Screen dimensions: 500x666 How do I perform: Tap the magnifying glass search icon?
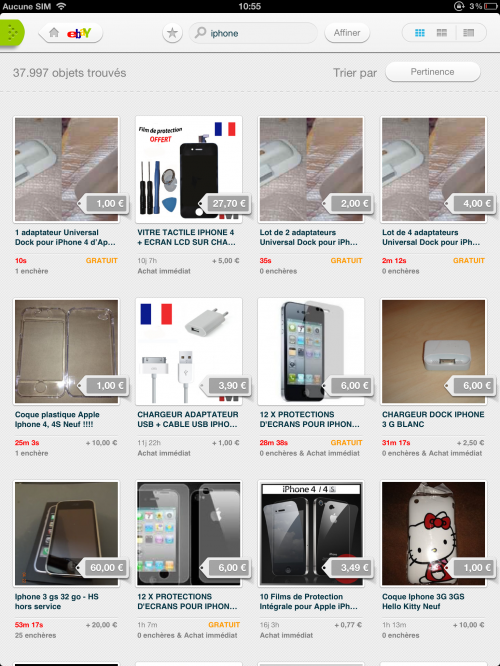pos(201,33)
